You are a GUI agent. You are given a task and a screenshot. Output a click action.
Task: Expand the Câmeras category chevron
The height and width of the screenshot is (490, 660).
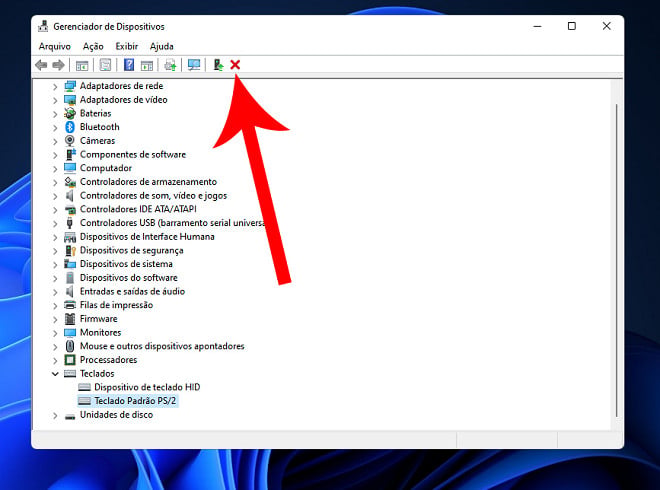click(x=55, y=141)
